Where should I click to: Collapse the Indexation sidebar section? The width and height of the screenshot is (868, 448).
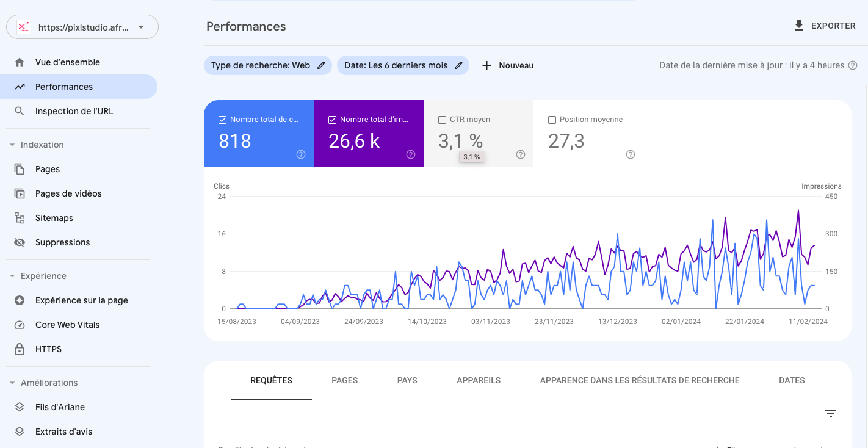[12, 145]
